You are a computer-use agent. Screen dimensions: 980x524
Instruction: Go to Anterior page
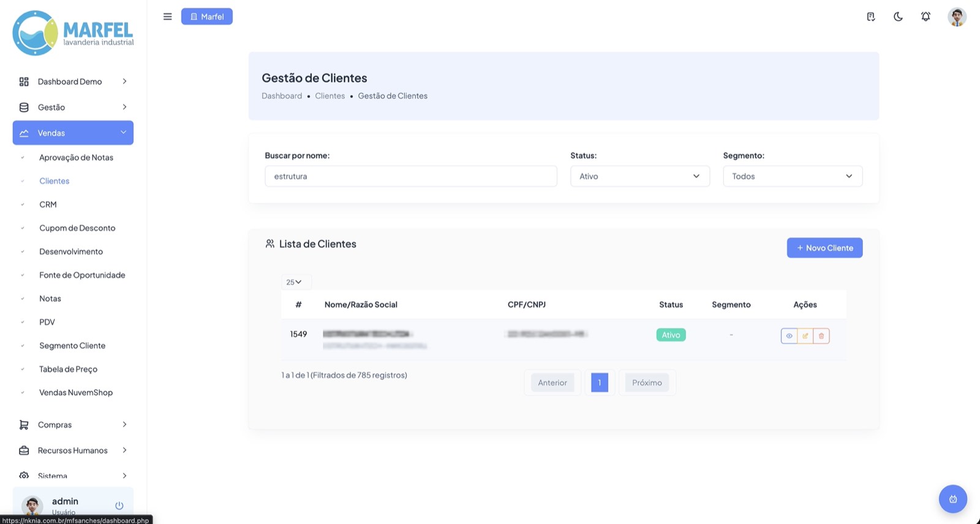point(552,383)
